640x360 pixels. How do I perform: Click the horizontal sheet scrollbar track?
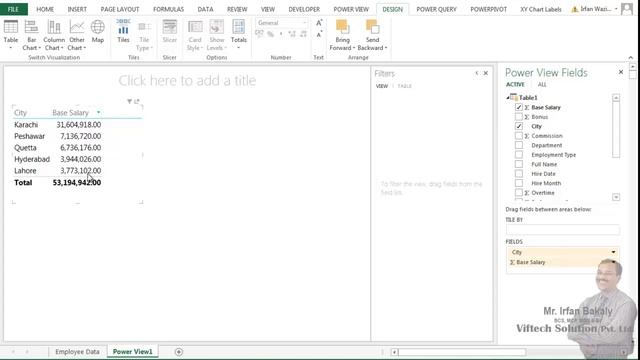tap(461, 352)
